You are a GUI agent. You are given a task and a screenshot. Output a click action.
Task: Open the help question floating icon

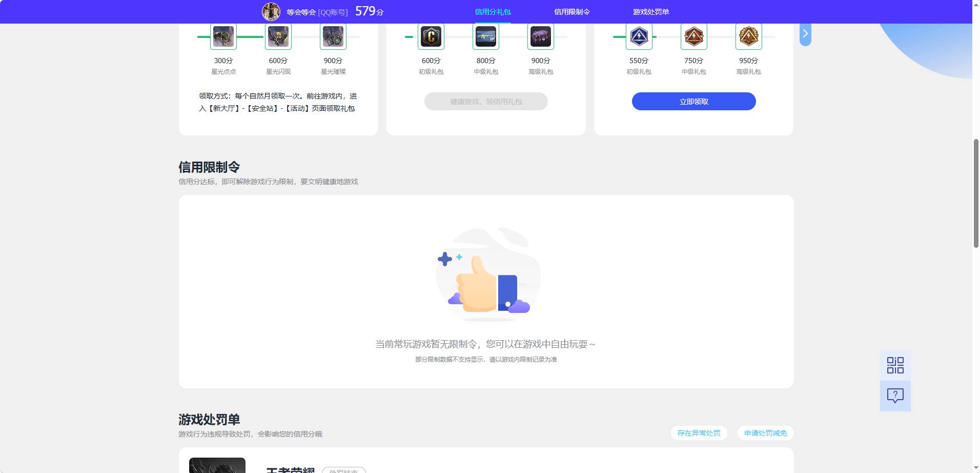click(x=895, y=396)
